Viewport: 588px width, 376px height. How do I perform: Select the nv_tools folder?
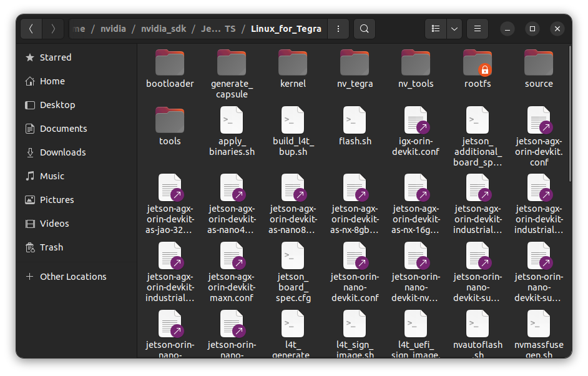[x=416, y=69]
